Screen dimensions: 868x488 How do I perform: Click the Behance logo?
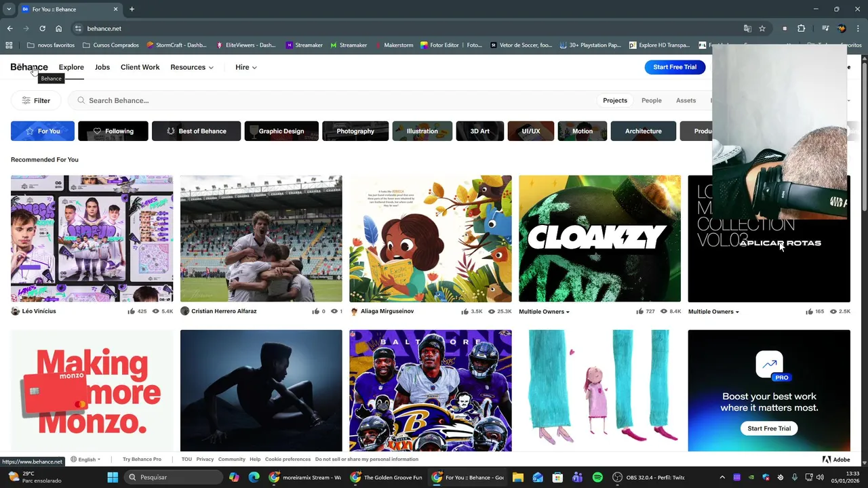tap(29, 67)
